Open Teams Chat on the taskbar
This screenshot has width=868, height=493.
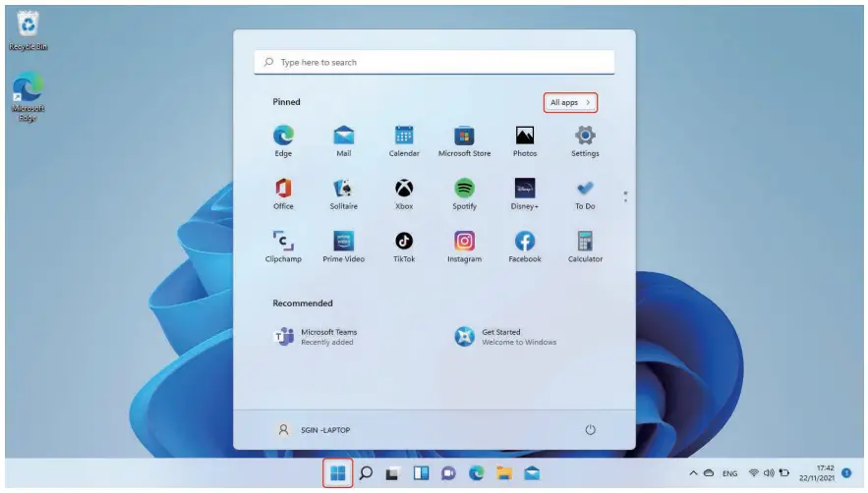(448, 473)
